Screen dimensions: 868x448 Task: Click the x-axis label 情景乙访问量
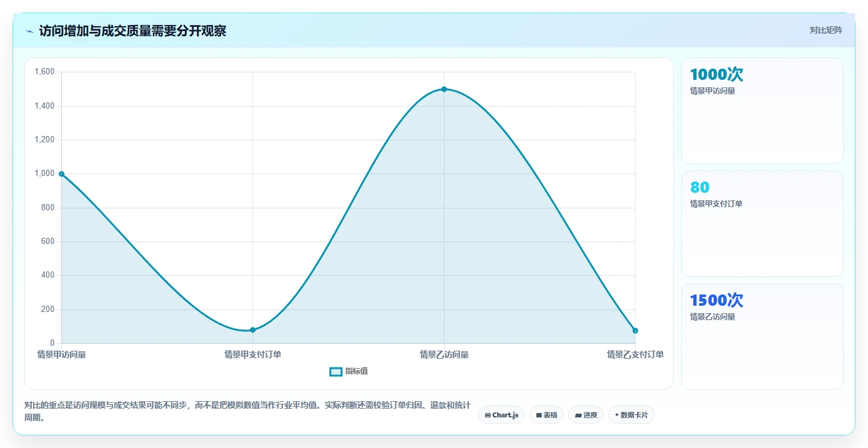(444, 355)
